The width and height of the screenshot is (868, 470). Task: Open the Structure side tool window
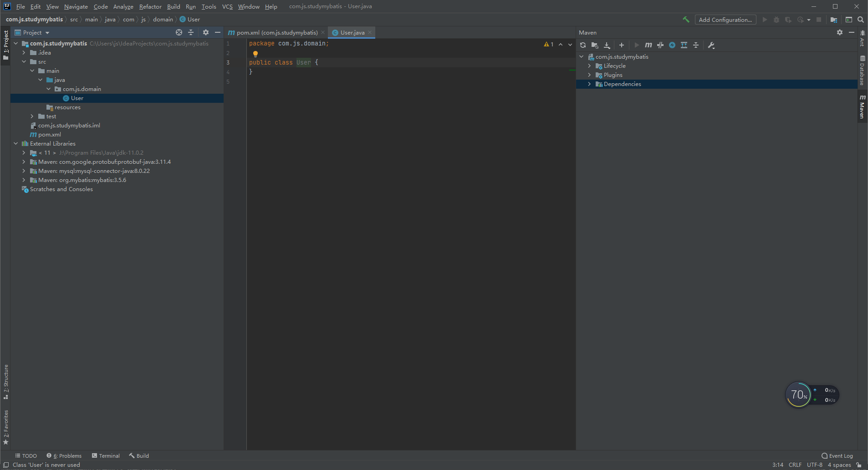pos(5,382)
